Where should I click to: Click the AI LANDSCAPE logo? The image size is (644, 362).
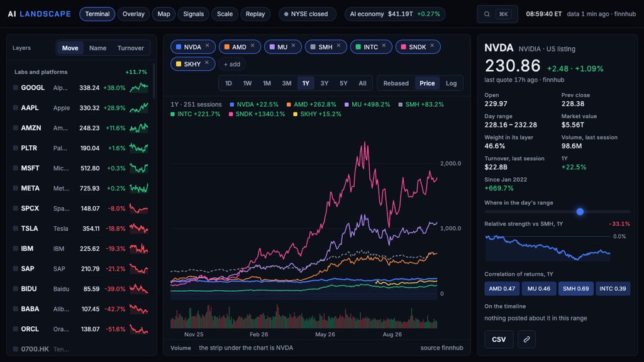40,14
